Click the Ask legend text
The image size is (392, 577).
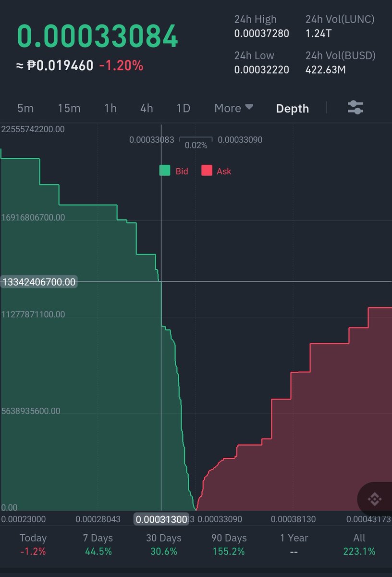click(x=224, y=171)
